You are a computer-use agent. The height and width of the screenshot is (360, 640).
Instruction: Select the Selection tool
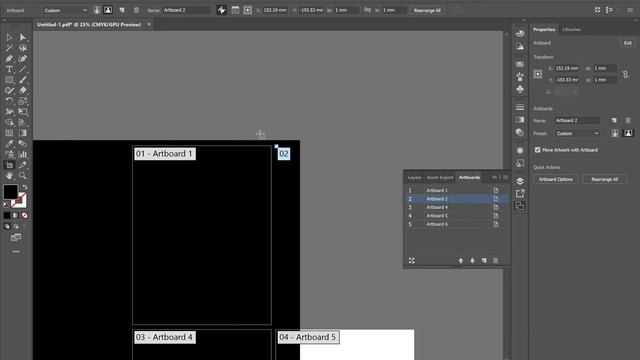9,38
